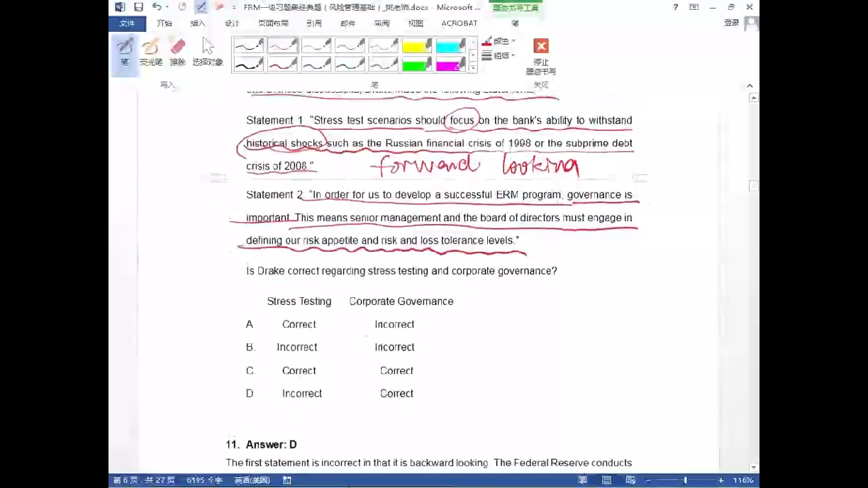The height and width of the screenshot is (488, 868).
Task: Click on '11. Answer: D' text
Action: [x=261, y=445]
